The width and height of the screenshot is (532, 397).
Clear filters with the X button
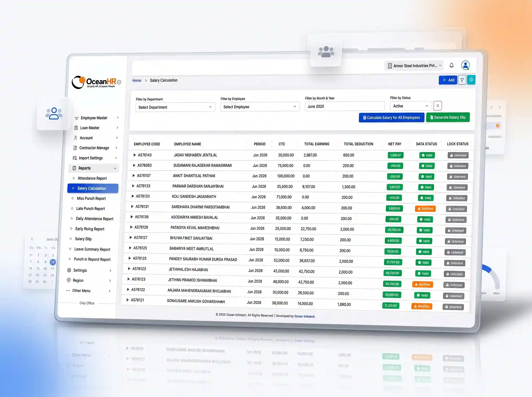[438, 106]
